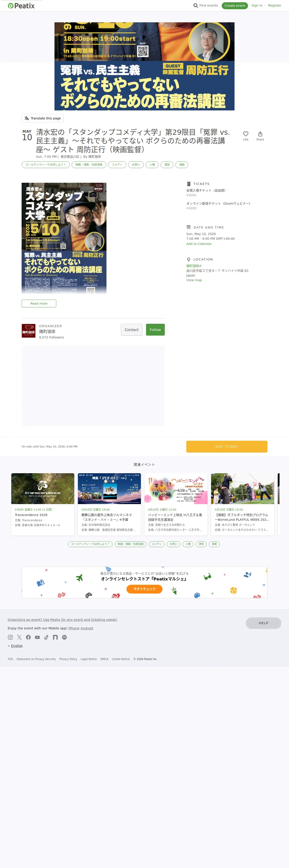Open the Spotify icon in the footer
The width and height of the screenshot is (289, 868).
(x=64, y=637)
